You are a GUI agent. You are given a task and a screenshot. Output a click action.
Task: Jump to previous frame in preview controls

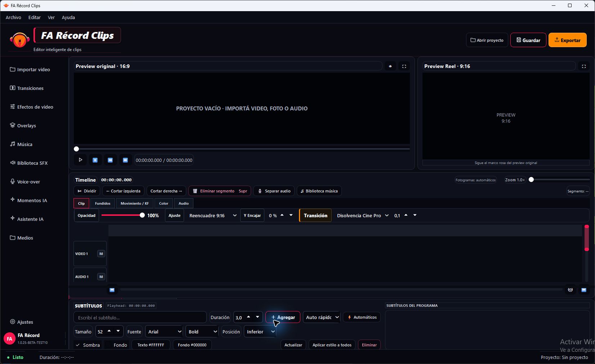click(110, 160)
